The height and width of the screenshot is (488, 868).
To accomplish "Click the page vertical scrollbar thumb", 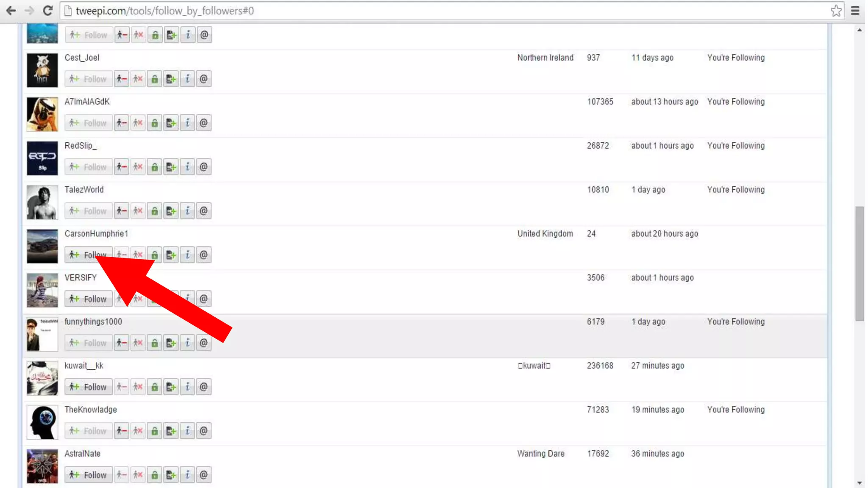I will (x=859, y=263).
